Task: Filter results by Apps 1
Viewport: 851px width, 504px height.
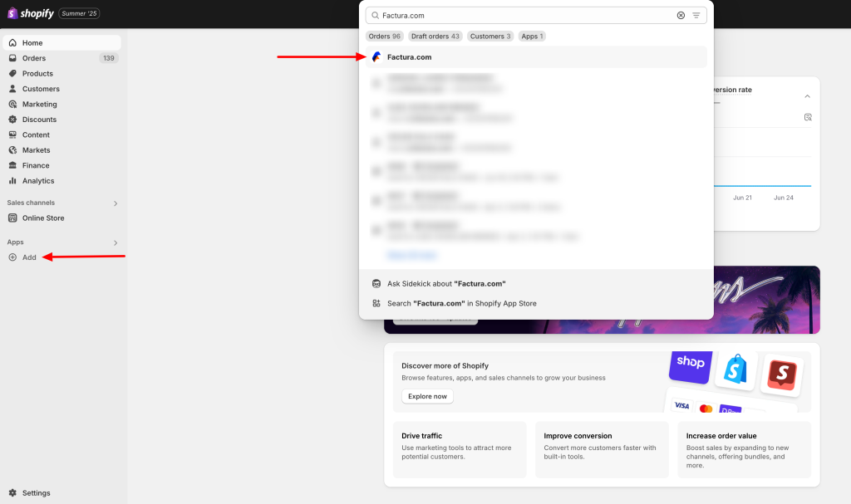Action: [x=532, y=37]
